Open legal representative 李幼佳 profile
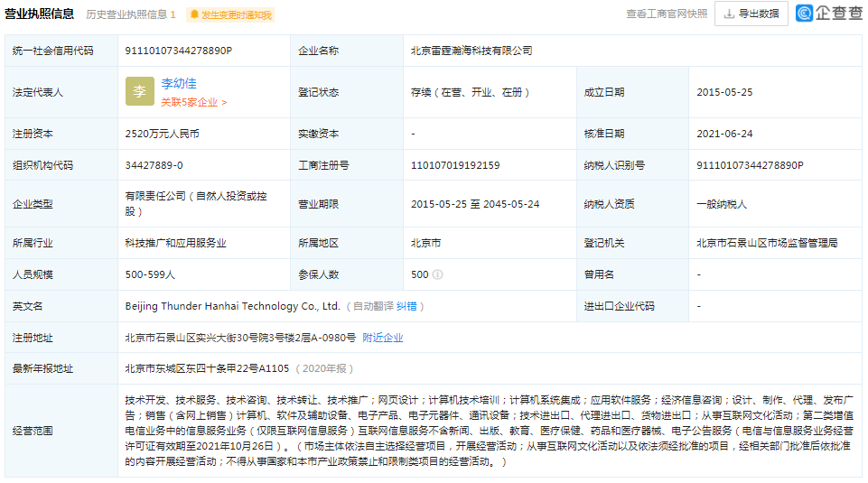 point(179,83)
